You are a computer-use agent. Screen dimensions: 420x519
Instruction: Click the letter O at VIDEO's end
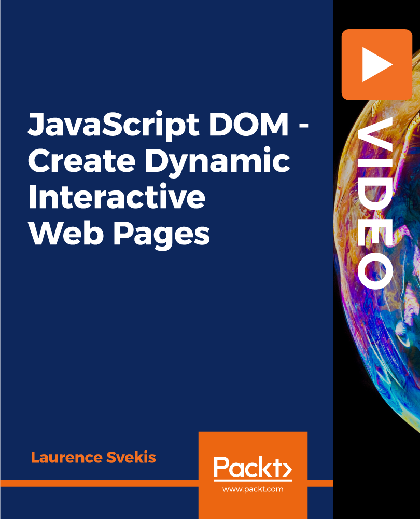[x=375, y=271]
